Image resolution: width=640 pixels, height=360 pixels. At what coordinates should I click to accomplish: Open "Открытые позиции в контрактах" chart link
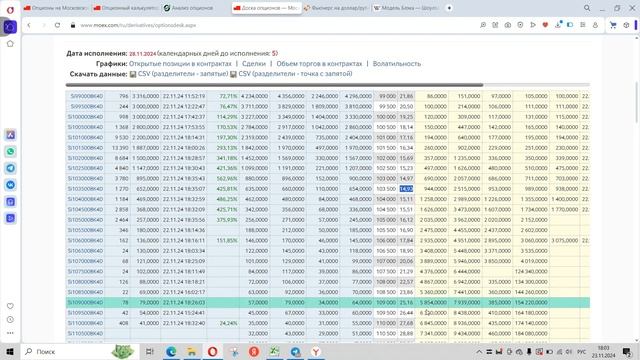click(x=180, y=64)
